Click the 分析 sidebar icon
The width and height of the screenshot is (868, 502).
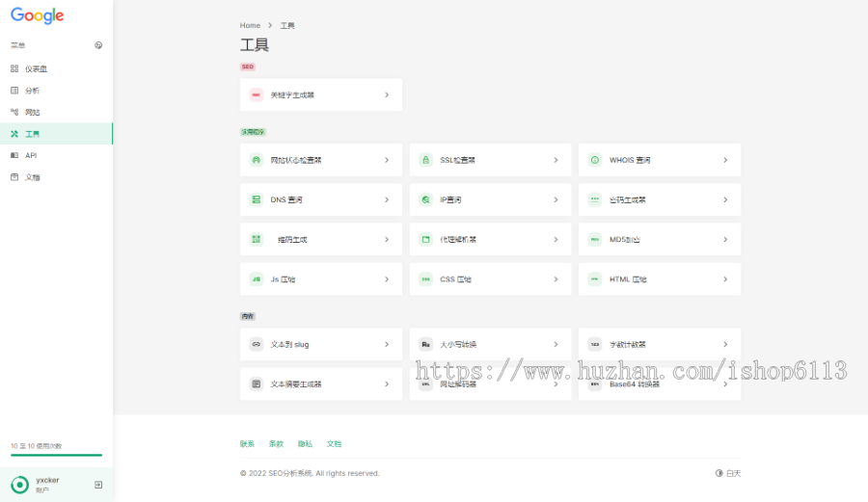click(14, 91)
